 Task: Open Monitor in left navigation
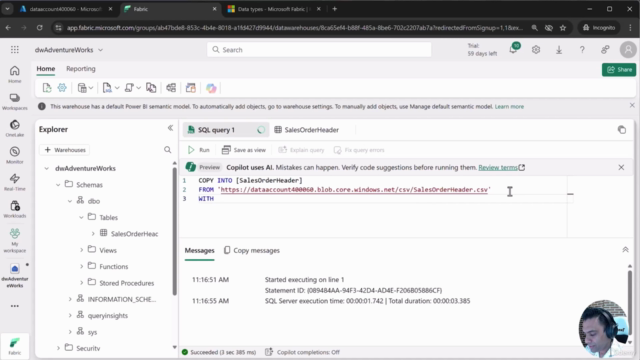[15, 155]
